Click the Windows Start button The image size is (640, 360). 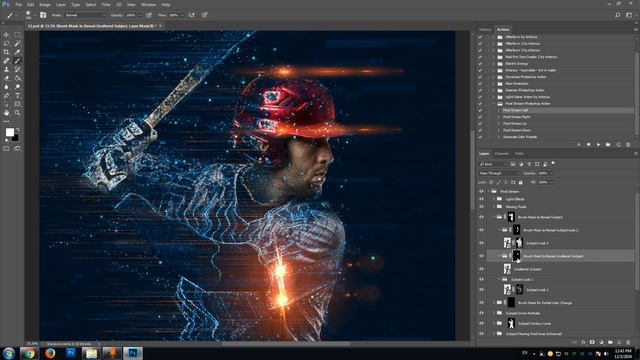click(x=9, y=353)
